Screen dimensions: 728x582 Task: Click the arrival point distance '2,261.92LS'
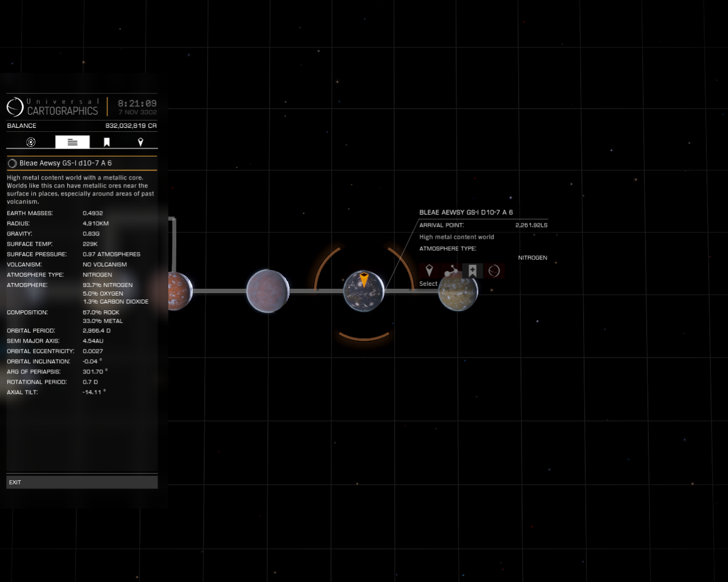[531, 225]
